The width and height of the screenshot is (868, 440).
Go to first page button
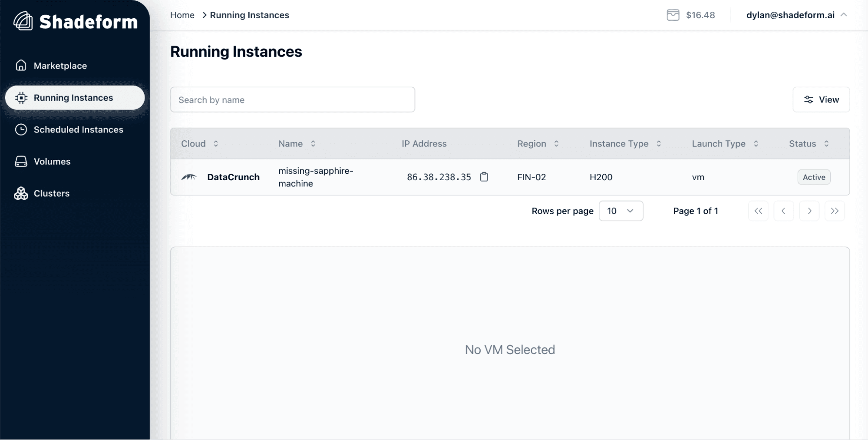(758, 211)
